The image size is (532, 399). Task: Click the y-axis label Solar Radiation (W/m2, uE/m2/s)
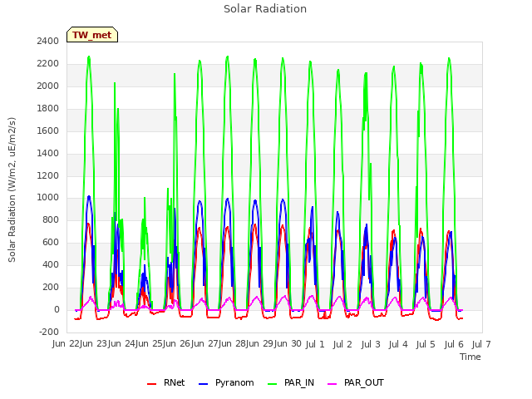pos(12,190)
